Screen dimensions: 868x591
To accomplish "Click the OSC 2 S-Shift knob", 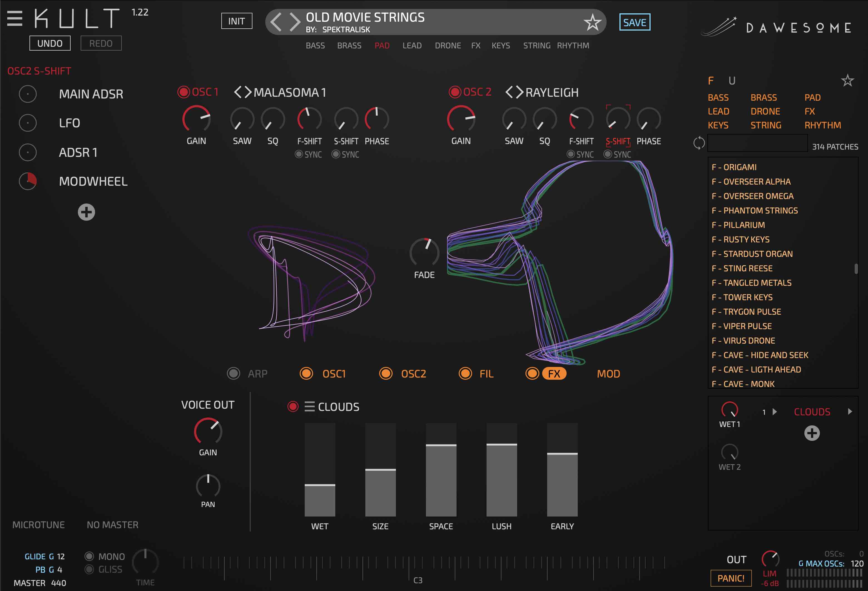I will coord(618,119).
